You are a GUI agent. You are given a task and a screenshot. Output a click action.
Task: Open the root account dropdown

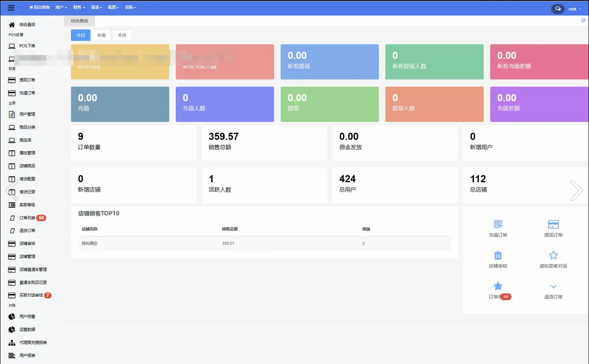(x=573, y=9)
